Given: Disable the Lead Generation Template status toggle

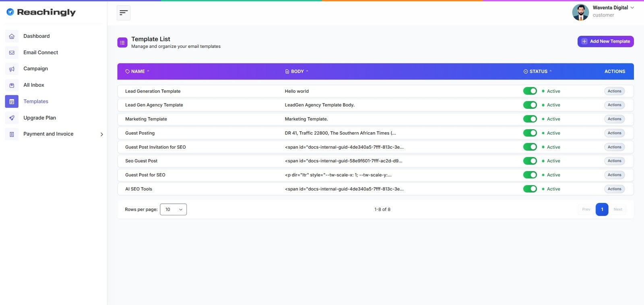Looking at the screenshot, I should [530, 91].
